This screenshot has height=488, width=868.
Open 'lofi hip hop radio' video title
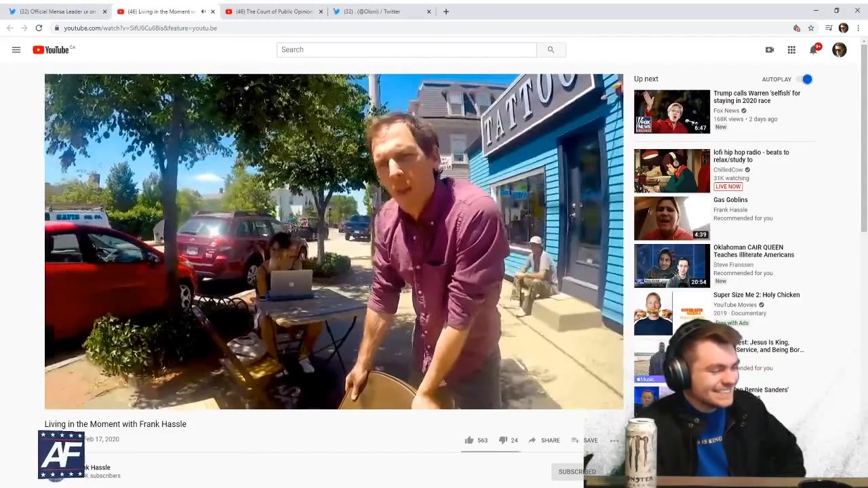point(751,157)
